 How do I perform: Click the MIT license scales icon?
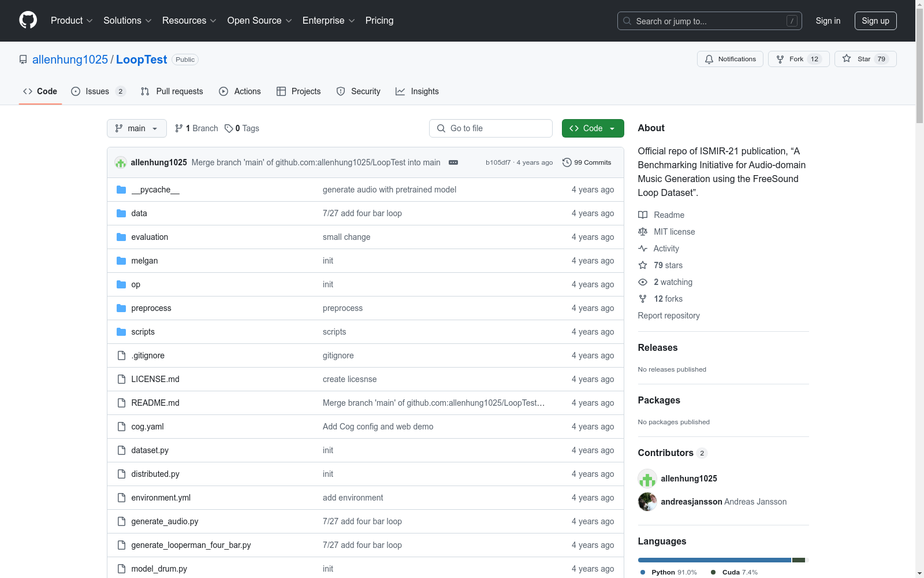pos(643,232)
